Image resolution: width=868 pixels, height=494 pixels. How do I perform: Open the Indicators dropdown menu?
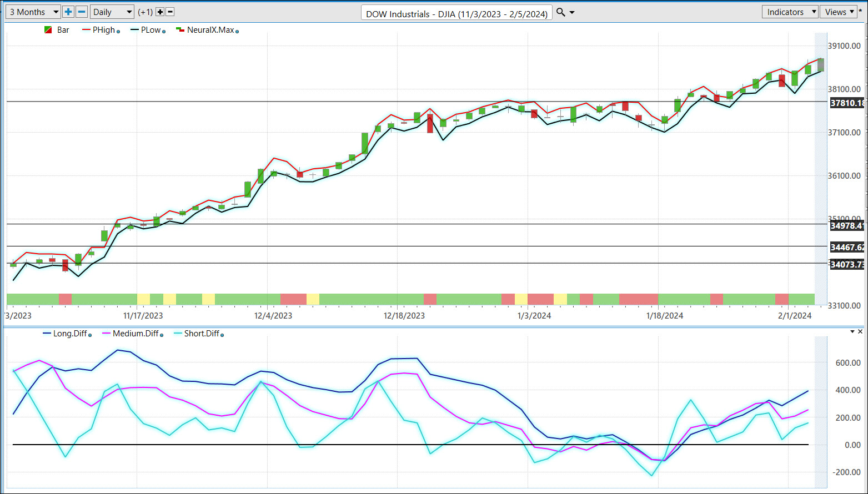click(x=790, y=12)
